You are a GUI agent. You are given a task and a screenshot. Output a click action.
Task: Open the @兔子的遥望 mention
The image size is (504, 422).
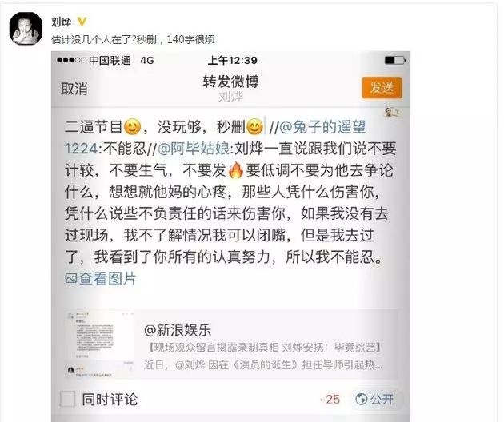point(322,127)
